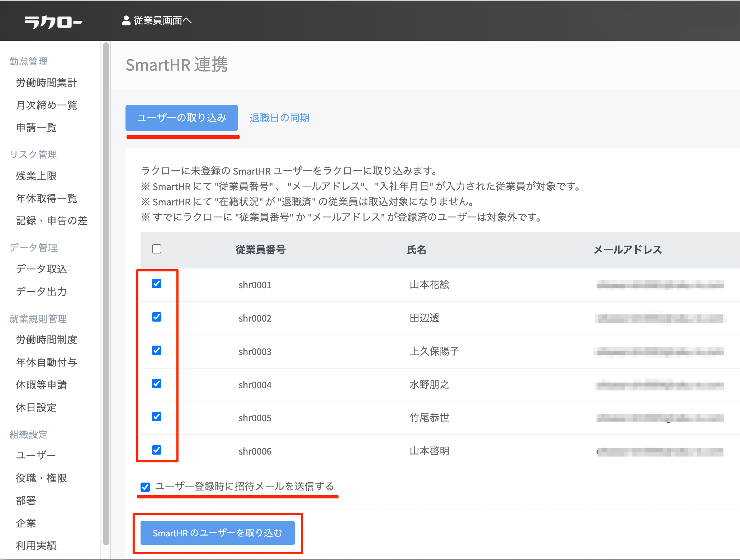Open 年休自動付与 in sidebar

pyautogui.click(x=47, y=362)
